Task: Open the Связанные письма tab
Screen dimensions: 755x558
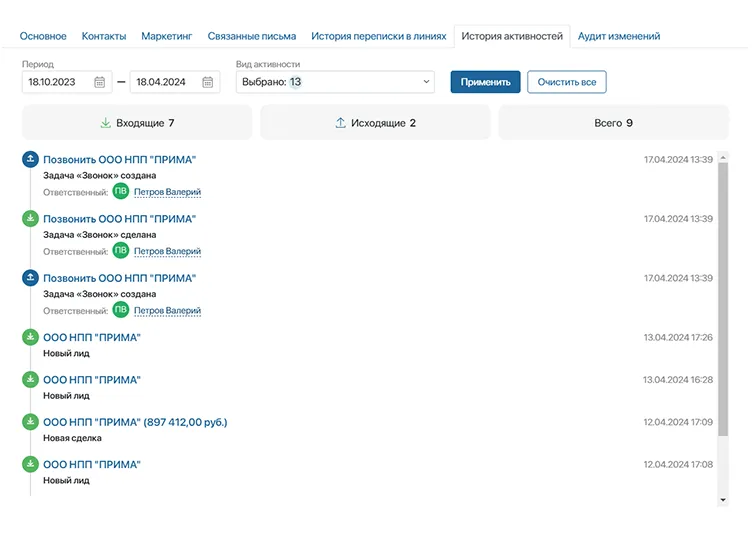Action: click(252, 36)
